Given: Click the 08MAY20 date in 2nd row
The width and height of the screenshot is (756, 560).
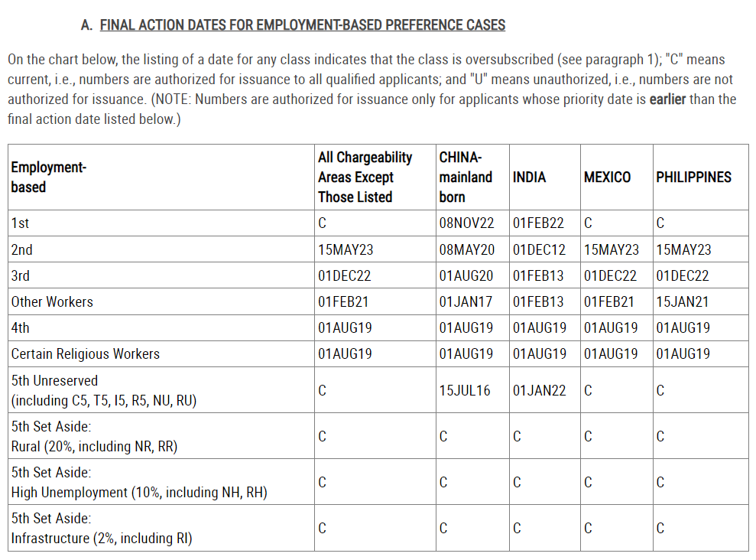Looking at the screenshot, I should click(x=466, y=250).
